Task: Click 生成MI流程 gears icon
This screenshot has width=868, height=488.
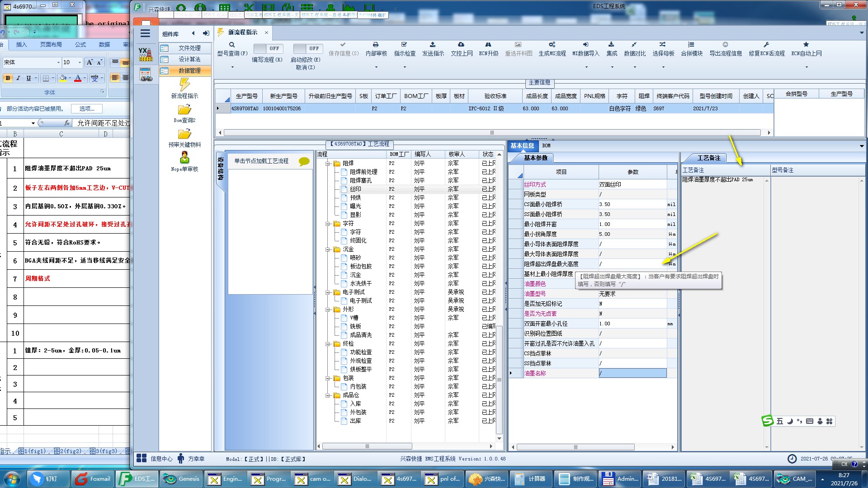Action: click(552, 45)
